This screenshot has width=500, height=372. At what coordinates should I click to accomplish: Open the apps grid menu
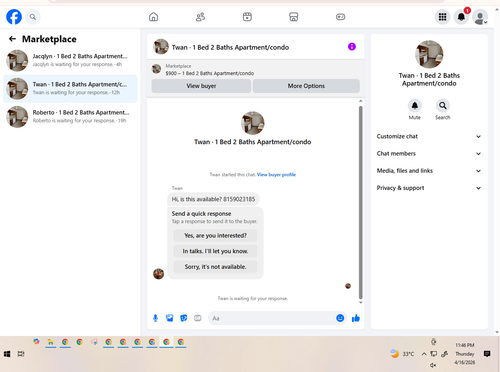442,17
